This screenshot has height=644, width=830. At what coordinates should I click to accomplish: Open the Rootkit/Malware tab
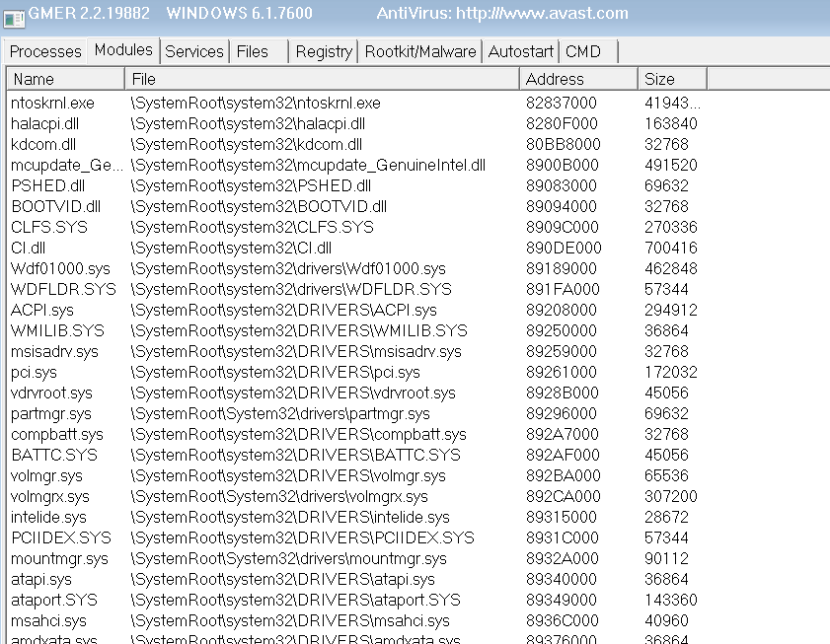(420, 51)
